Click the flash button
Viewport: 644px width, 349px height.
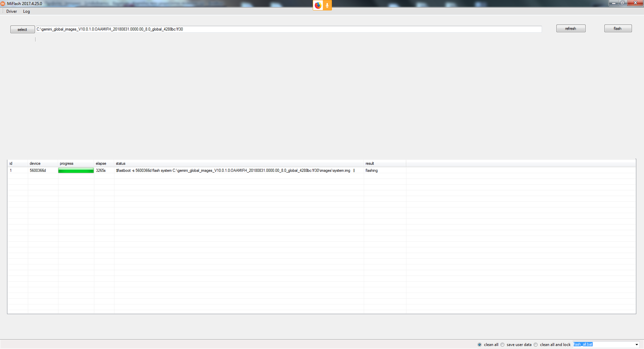618,29
